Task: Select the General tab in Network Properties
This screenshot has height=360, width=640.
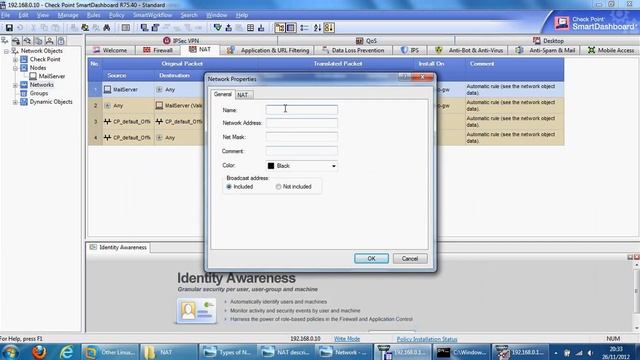Action: [222, 94]
